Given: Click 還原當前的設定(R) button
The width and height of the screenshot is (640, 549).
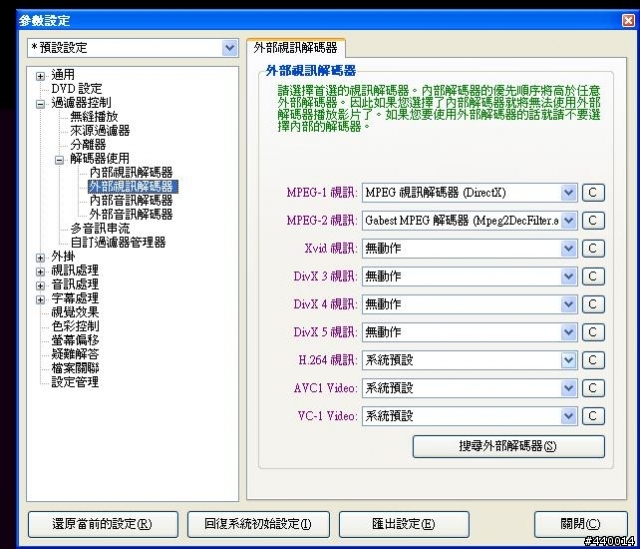Looking at the screenshot, I should tap(103, 525).
